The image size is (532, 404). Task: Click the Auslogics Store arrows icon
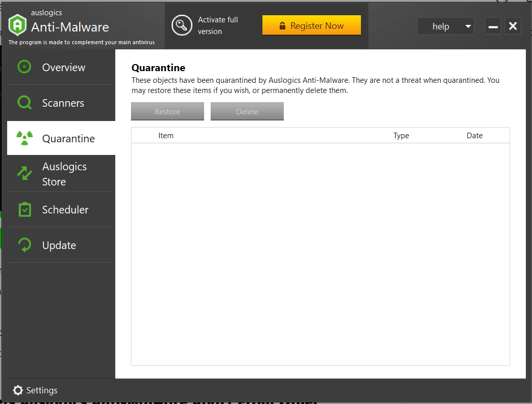24,173
